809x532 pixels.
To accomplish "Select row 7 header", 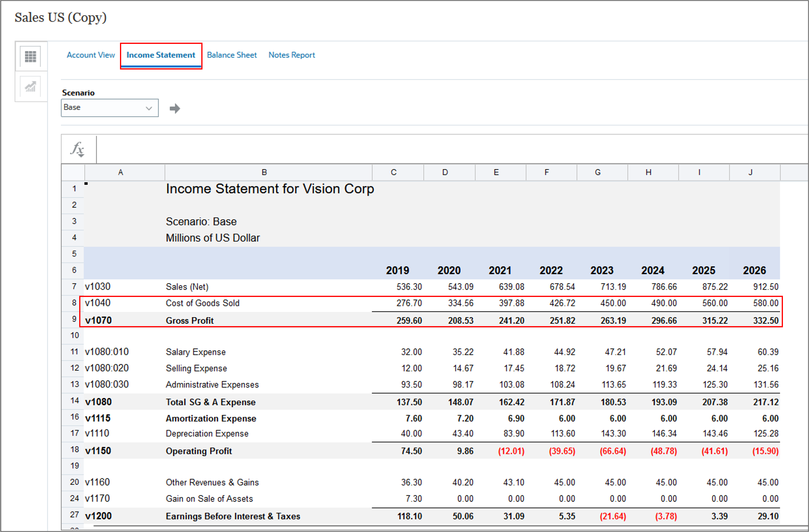I will click(x=74, y=287).
